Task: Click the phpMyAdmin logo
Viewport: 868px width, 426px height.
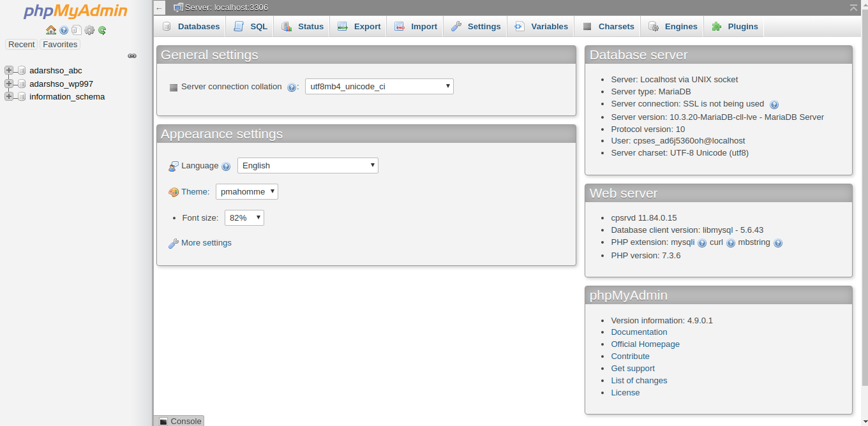Action: (75, 11)
